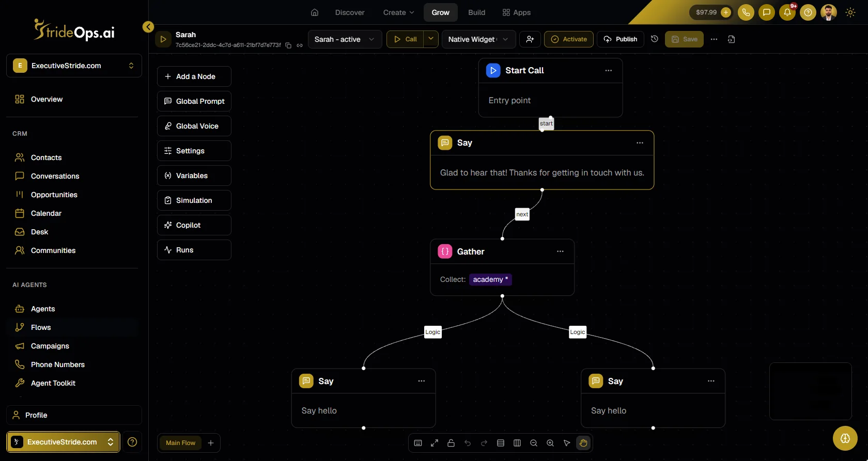Expand the Call options dropdown arrow
868x461 pixels.
click(x=431, y=39)
